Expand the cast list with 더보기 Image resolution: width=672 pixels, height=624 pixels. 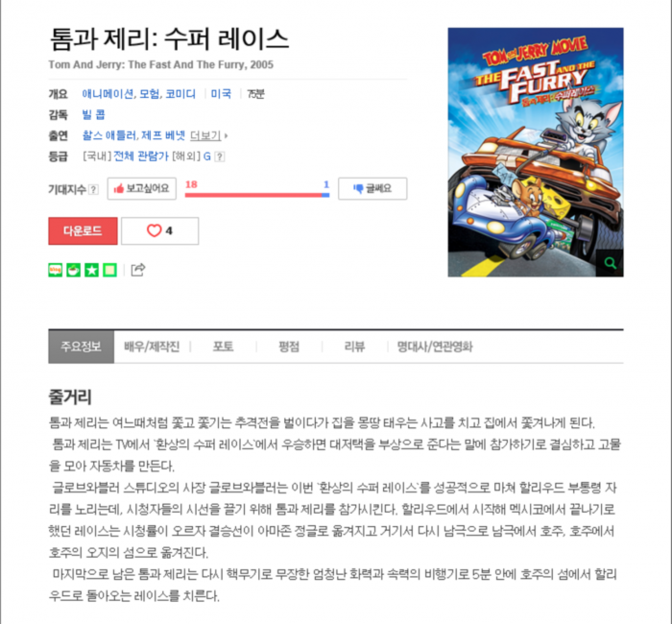208,136
